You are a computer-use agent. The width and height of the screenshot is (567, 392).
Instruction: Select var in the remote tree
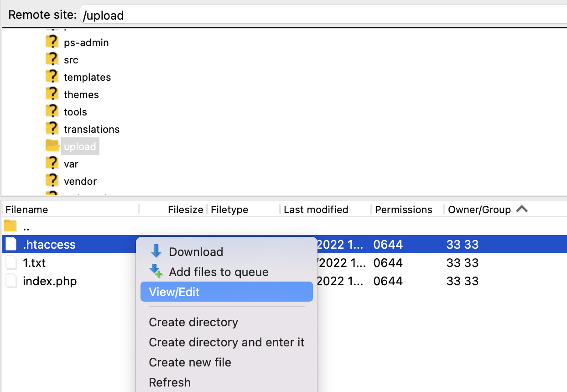(x=71, y=164)
